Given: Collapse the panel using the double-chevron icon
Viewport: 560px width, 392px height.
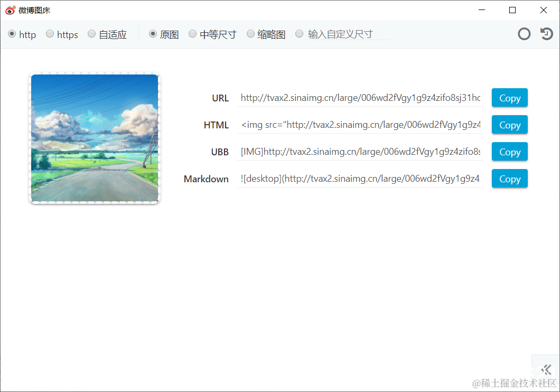Looking at the screenshot, I should click(545, 369).
